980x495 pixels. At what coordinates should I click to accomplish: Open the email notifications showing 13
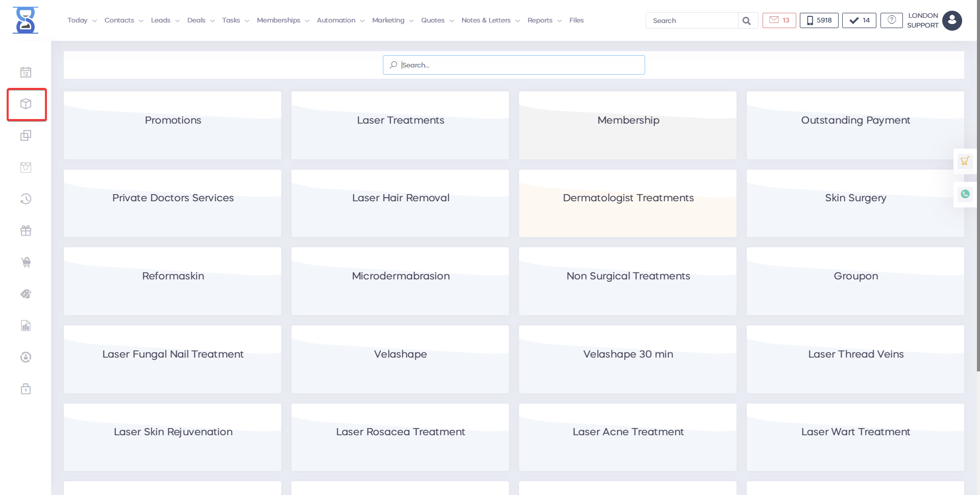click(x=779, y=20)
